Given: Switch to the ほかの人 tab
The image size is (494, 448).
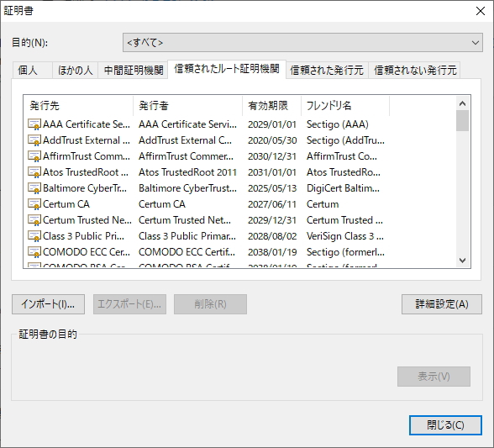Looking at the screenshot, I should pyautogui.click(x=75, y=70).
